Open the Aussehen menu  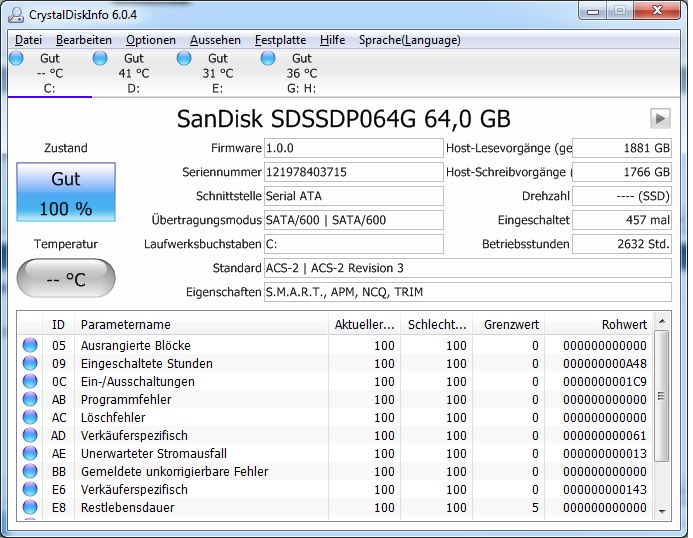click(215, 40)
